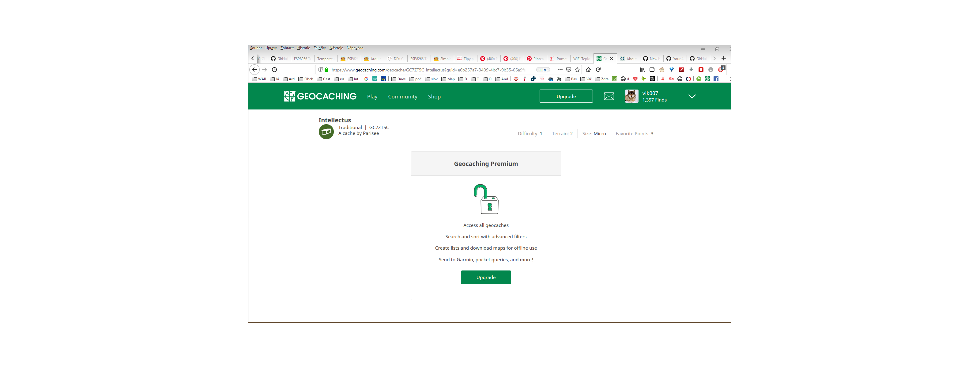Expand the vlk007 profile dropdown chevron
Image resolution: width=980 pixels, height=368 pixels.
coord(692,96)
